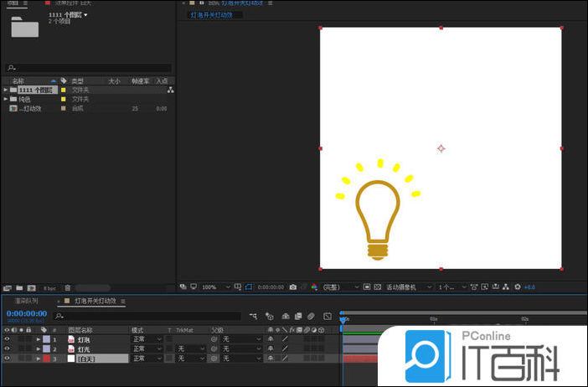Image resolution: width=588 pixels, height=387 pixels.
Task: Select the 灯泡开关灯动效 timeline tab
Action: pyautogui.click(x=95, y=300)
